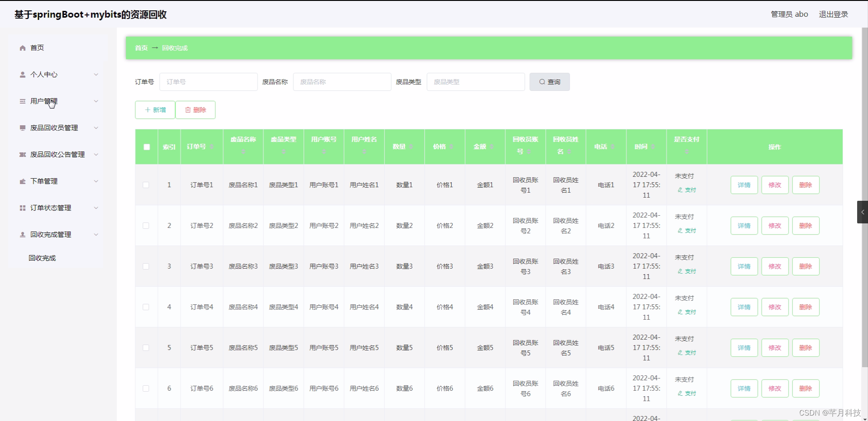
Task: Click the 回收完成管理 user icon
Action: click(22, 234)
